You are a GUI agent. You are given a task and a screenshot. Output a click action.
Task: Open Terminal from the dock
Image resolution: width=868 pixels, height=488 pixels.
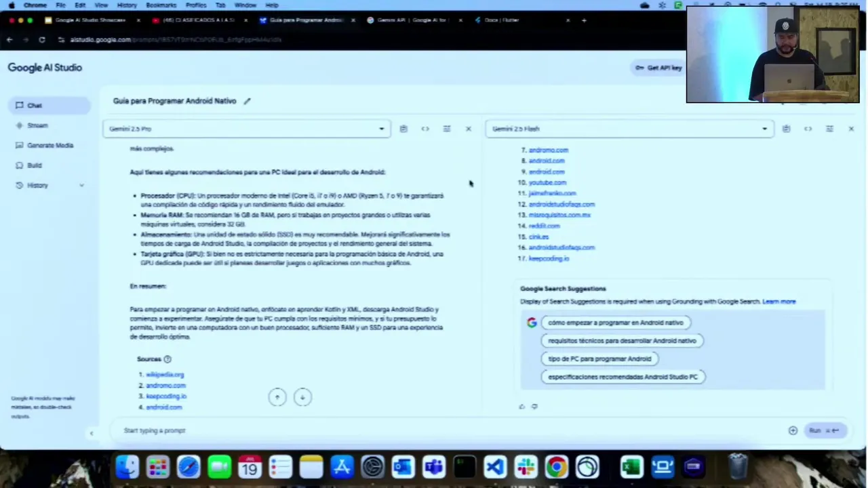pyautogui.click(x=465, y=467)
